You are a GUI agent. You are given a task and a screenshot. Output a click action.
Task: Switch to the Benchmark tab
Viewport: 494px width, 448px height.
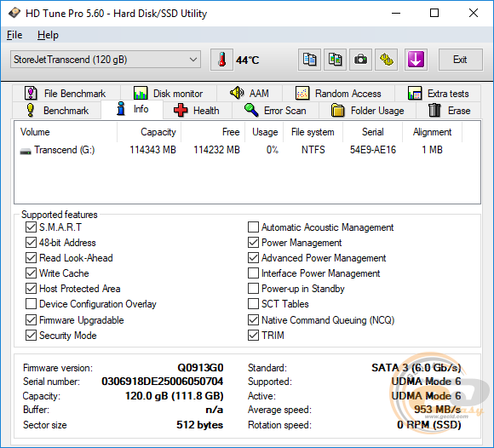click(57, 110)
